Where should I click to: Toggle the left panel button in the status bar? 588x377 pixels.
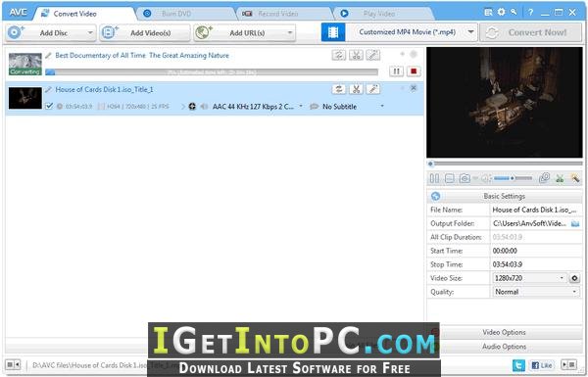[13, 364]
